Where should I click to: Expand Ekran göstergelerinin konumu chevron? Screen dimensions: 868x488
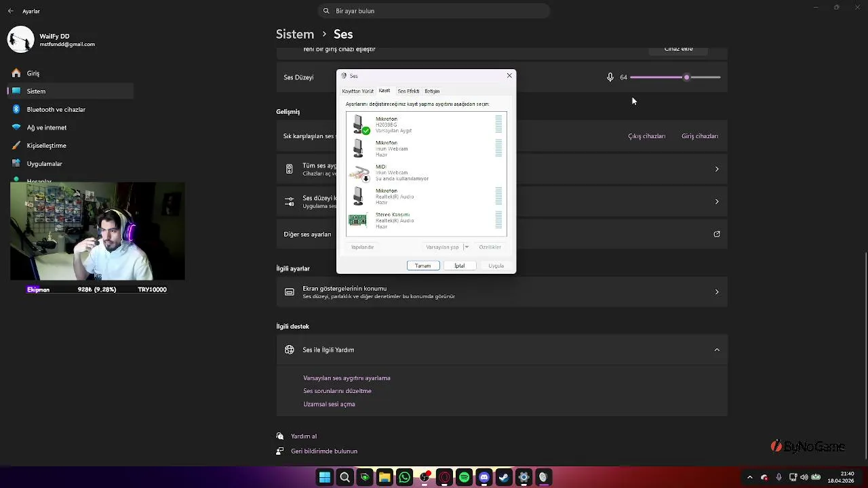tap(717, 292)
